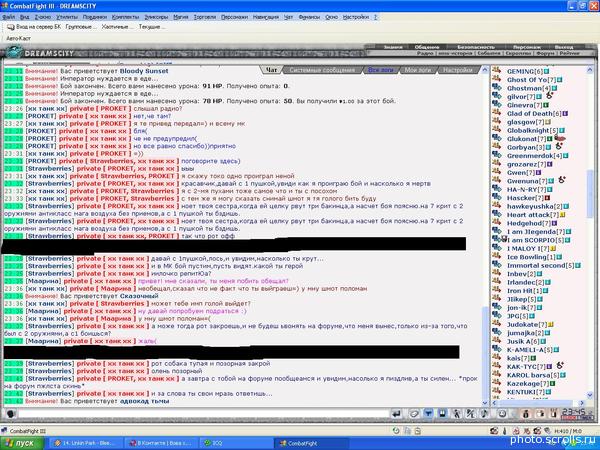Focus the chat message input field
This screenshot has height=450, width=600.
(x=204, y=414)
